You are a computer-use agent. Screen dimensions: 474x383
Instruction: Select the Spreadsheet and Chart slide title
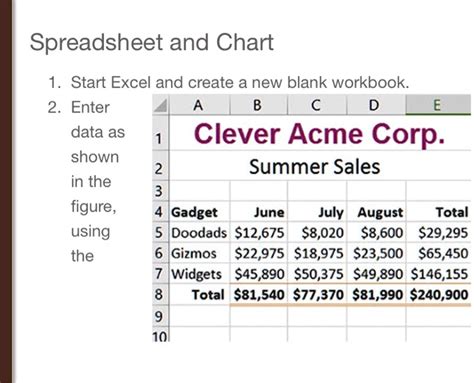[152, 43]
